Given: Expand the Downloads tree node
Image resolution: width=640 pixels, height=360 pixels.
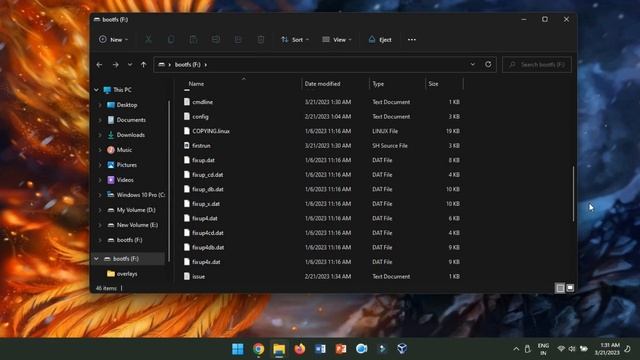Looking at the screenshot, I should (x=100, y=135).
